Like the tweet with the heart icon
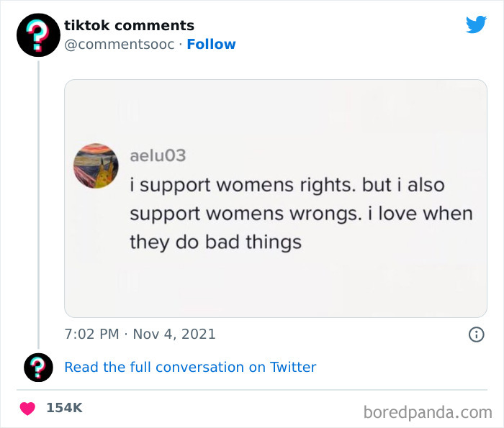 (27, 408)
